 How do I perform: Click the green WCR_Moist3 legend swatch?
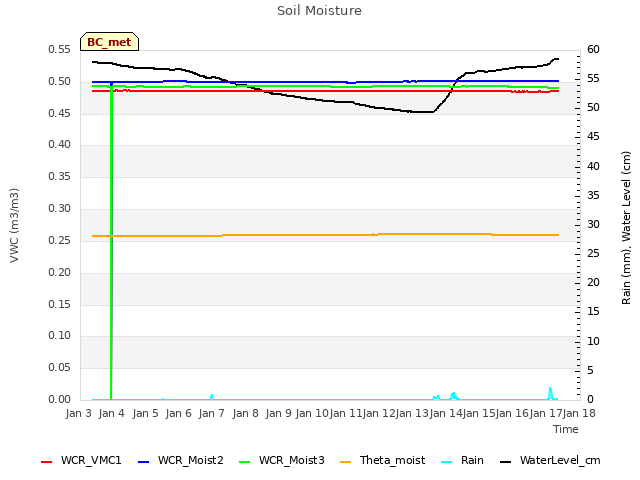coord(244,462)
